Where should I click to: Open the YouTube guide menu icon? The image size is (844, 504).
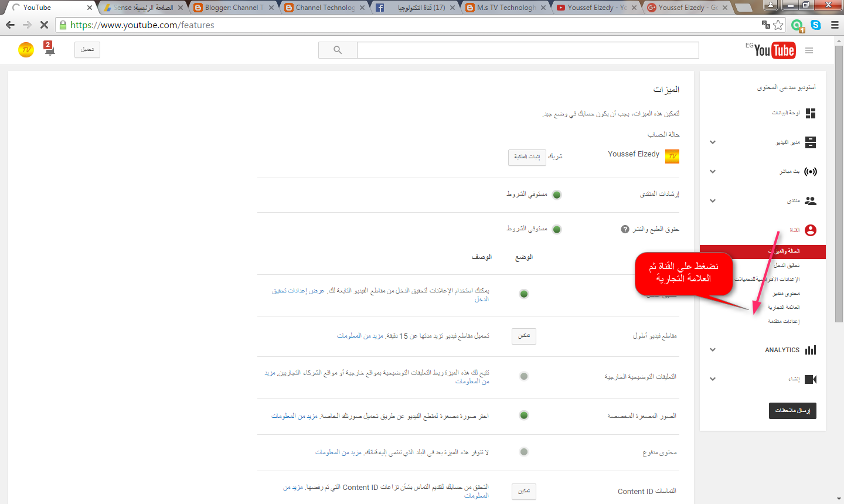coord(809,50)
